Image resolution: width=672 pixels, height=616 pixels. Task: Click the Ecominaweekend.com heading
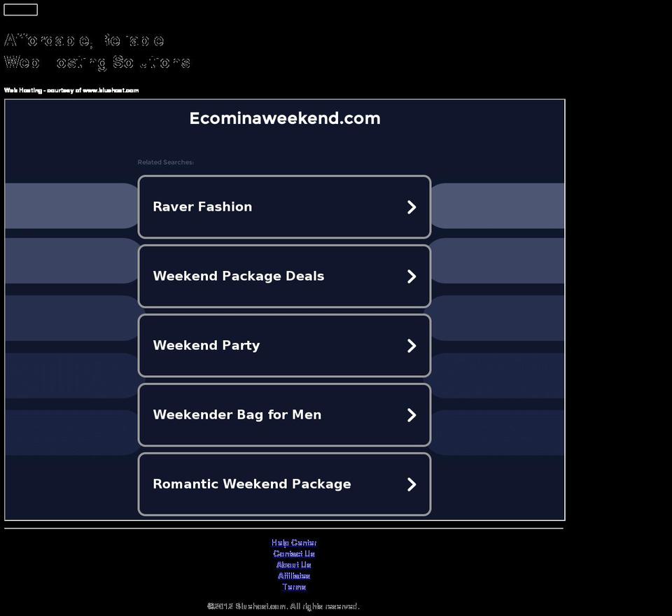pos(285,118)
